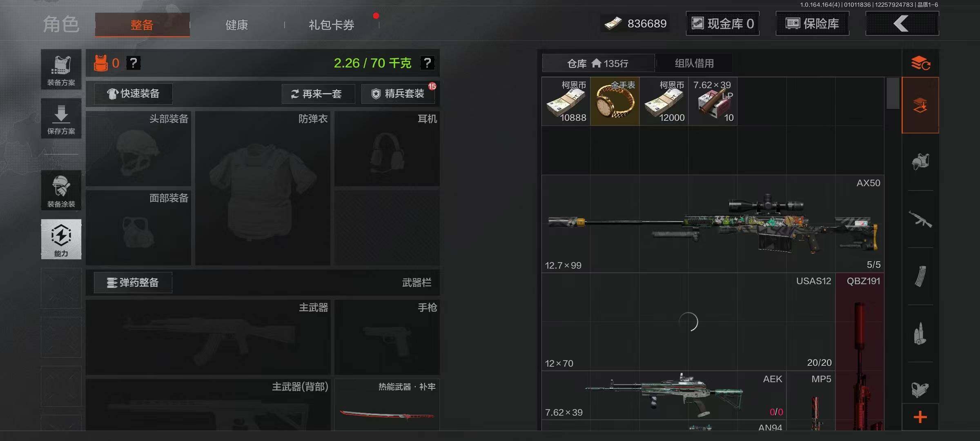The image size is (980, 441).
Task: Open the 礼包卡券 tab
Action: pyautogui.click(x=332, y=25)
